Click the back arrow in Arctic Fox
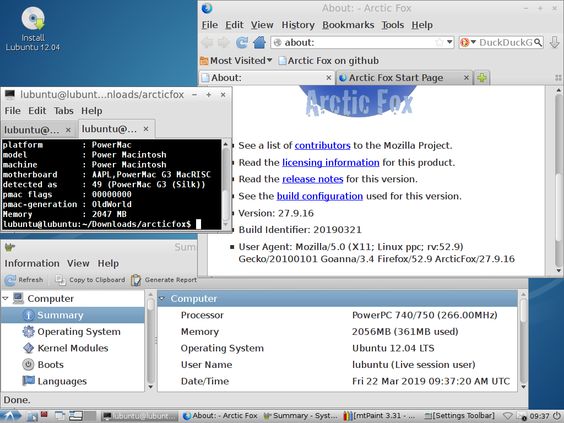This screenshot has height=423, width=564. [x=208, y=42]
